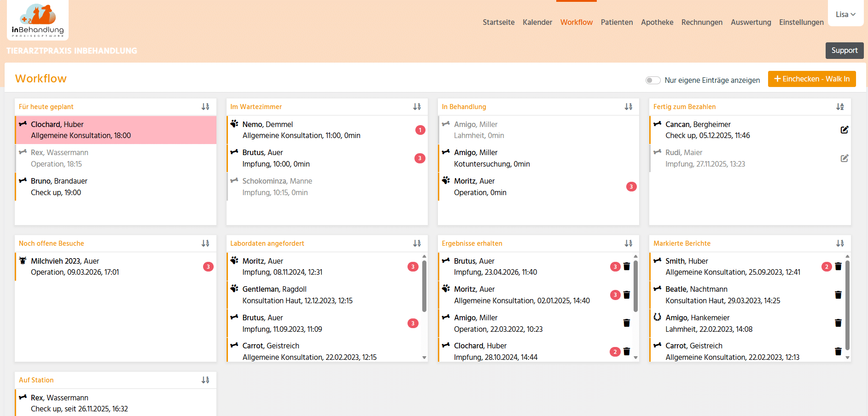Viewport: 868px width, 416px height.
Task: Open the Patienten page
Action: click(x=617, y=22)
